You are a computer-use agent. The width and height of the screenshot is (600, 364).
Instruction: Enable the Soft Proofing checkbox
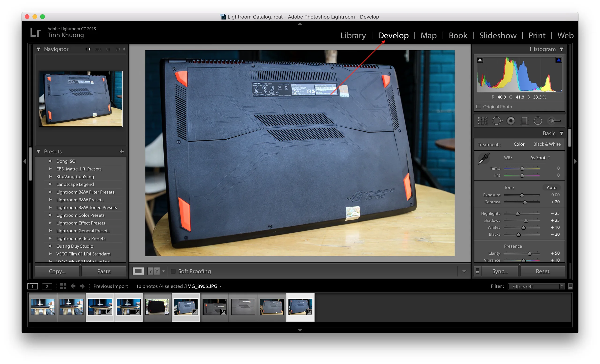coord(173,271)
